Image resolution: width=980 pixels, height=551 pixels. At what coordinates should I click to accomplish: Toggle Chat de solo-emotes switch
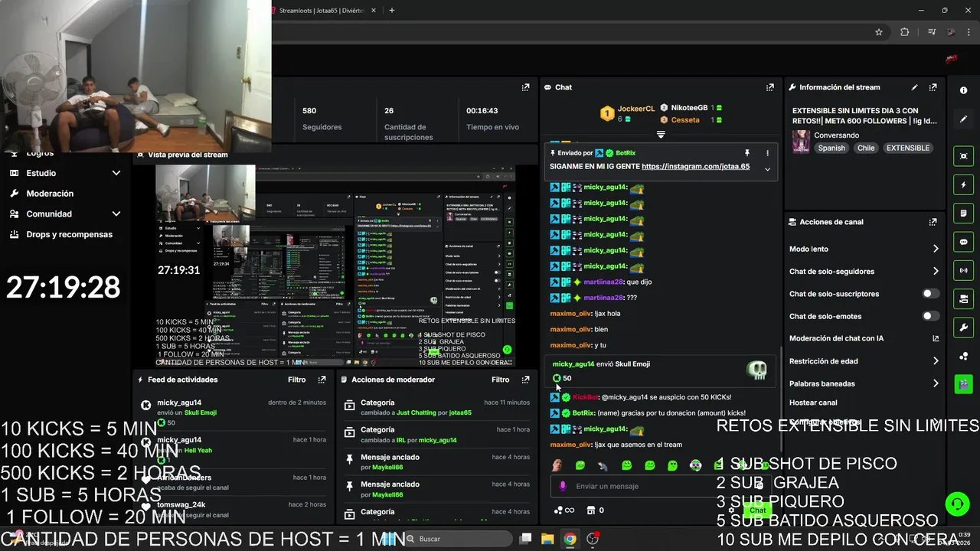[x=930, y=316]
